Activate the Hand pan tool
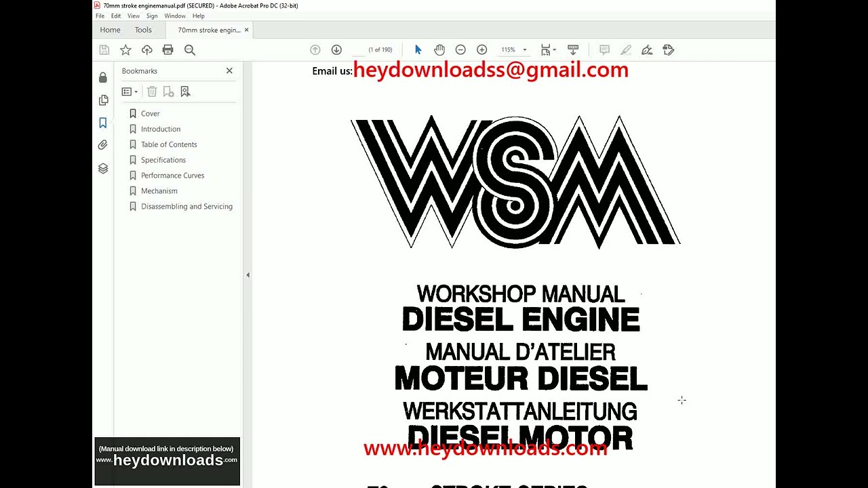The image size is (868, 488). (439, 49)
